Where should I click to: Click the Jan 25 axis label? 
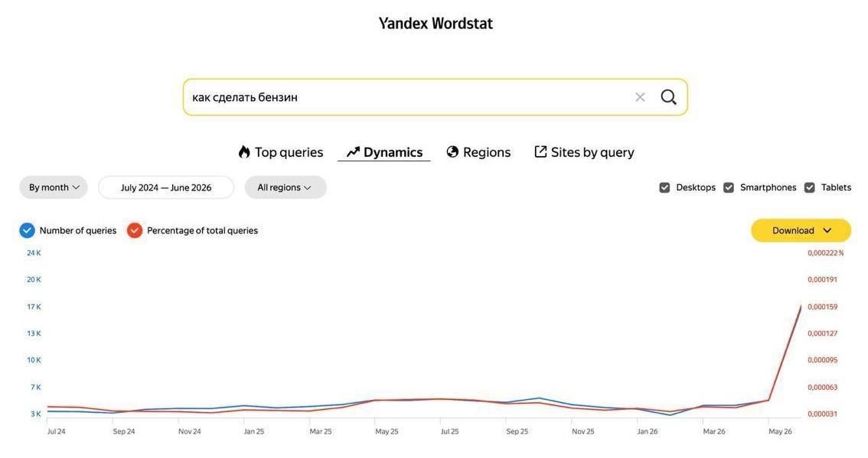pos(254,431)
